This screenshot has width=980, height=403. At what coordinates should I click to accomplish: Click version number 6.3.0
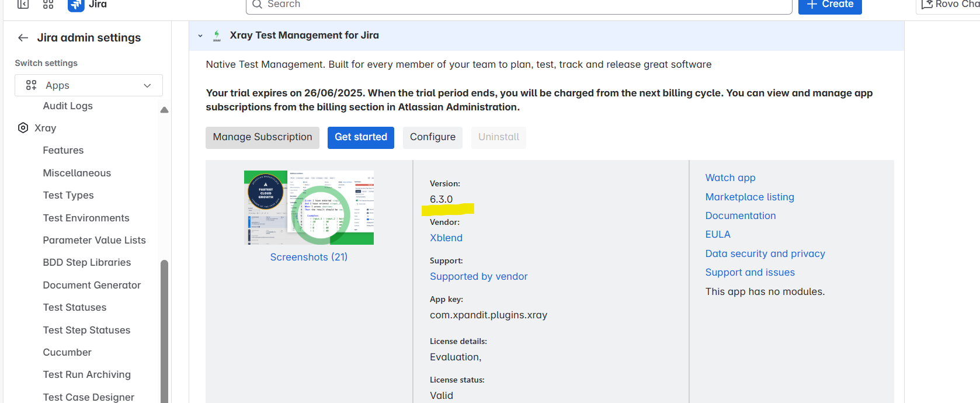(x=442, y=199)
